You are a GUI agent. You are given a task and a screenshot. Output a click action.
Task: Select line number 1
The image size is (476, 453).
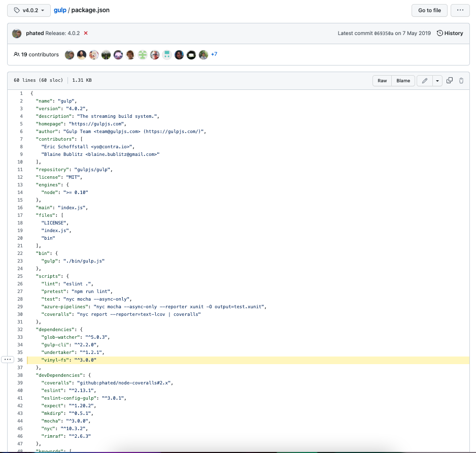21,93
